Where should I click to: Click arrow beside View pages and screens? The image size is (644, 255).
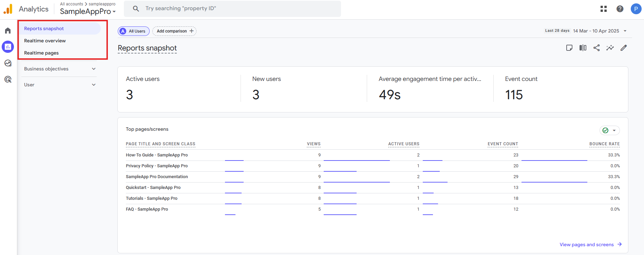[x=620, y=244]
